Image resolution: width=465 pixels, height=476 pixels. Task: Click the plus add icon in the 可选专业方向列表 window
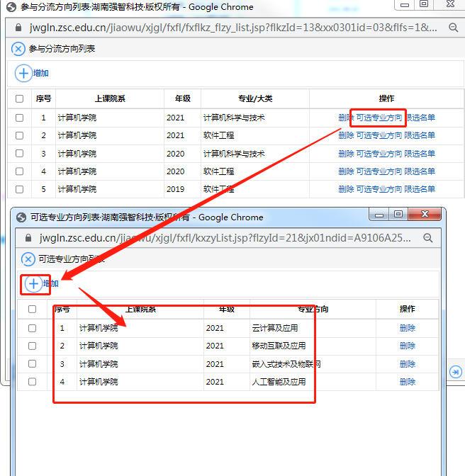point(33,284)
